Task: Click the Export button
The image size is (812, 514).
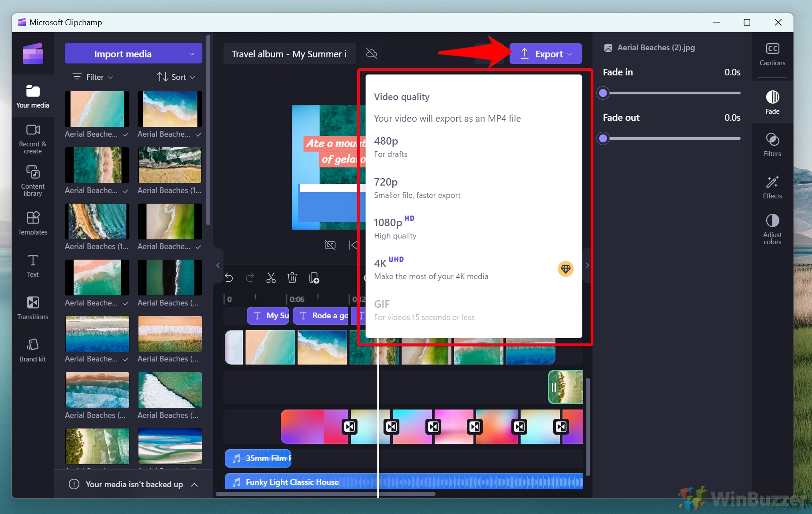Action: coord(546,54)
